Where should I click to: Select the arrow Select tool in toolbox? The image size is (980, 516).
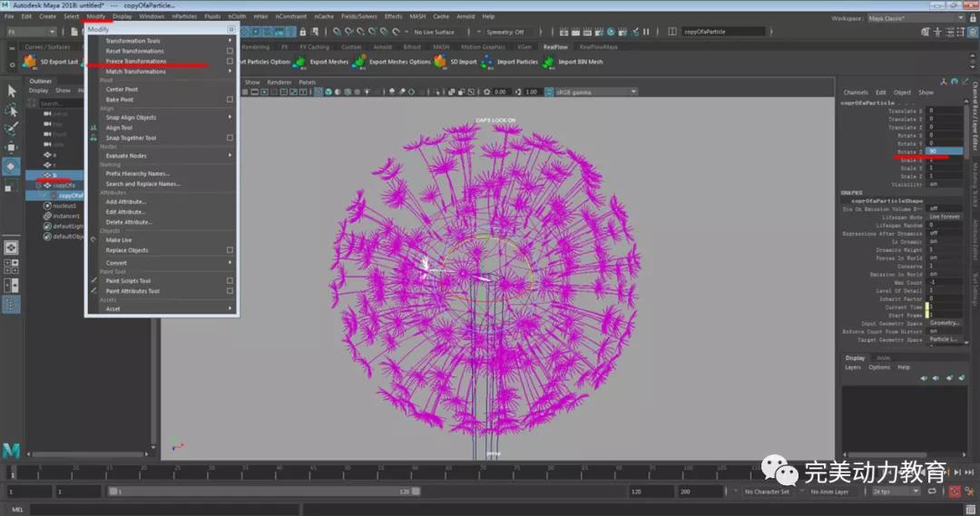pos(12,91)
